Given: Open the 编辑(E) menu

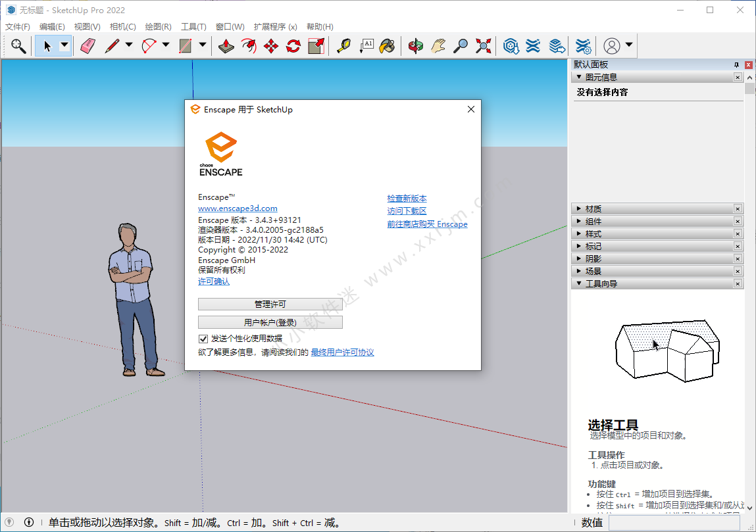Looking at the screenshot, I should pyautogui.click(x=52, y=26).
